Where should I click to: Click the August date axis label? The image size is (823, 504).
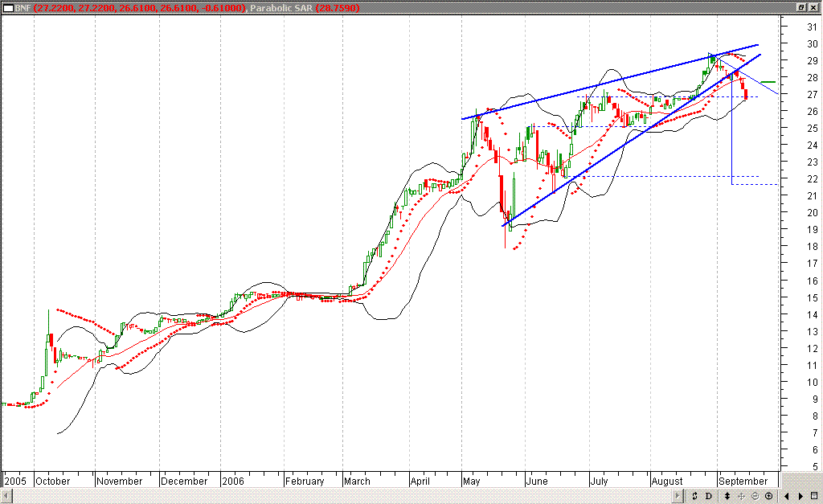[667, 481]
